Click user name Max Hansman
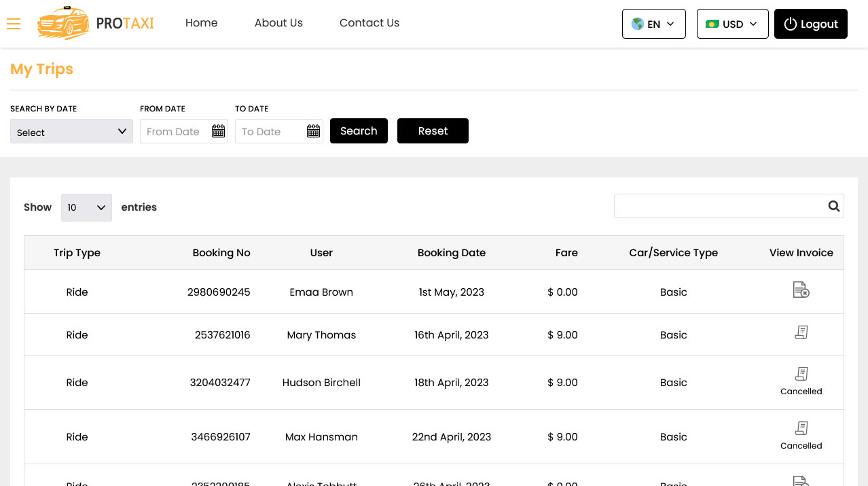This screenshot has width=868, height=486. (321, 437)
